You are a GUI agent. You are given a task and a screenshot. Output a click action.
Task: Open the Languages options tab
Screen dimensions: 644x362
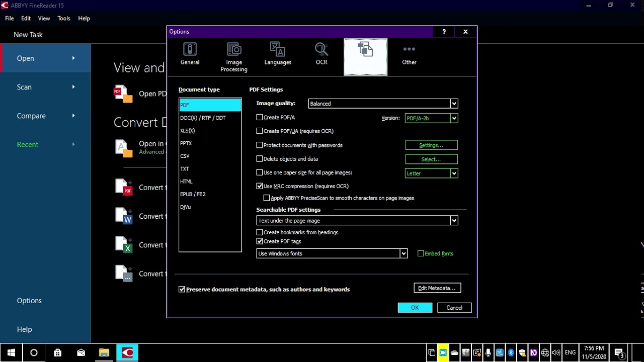(x=278, y=55)
